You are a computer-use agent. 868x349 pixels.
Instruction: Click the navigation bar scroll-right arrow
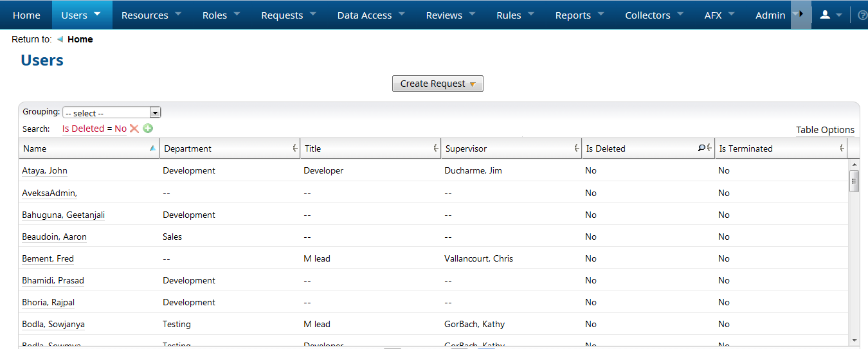click(x=801, y=14)
